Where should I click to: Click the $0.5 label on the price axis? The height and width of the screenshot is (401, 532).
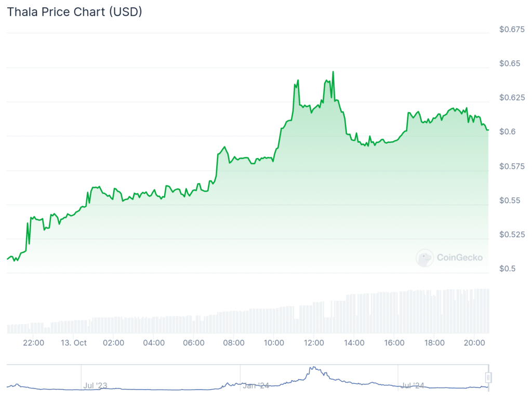tap(507, 269)
